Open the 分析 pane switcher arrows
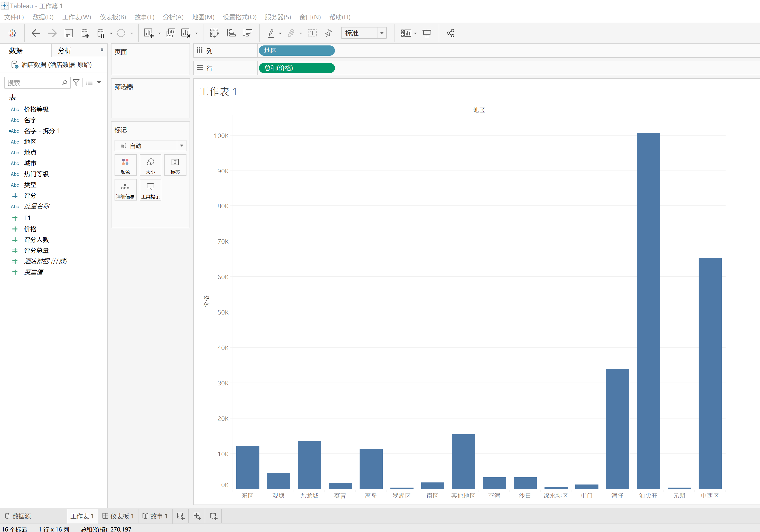Viewport: 760px width, 532px height. (x=102, y=50)
